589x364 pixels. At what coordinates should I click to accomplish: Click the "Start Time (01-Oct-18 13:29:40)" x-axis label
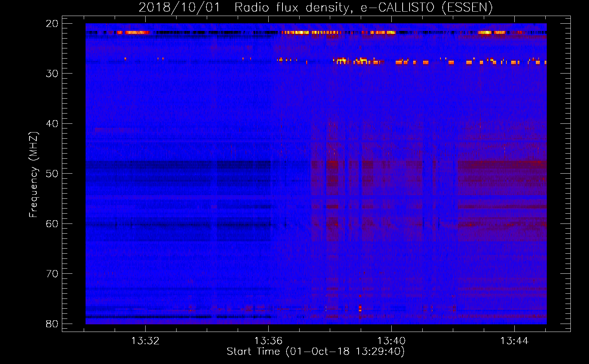tap(316, 352)
